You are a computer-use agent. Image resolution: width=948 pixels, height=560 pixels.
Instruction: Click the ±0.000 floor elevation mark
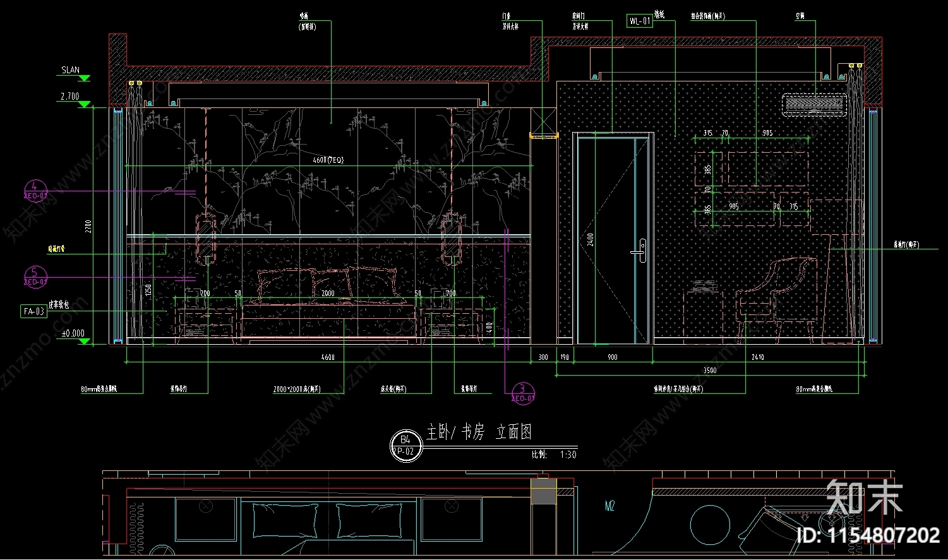(73, 333)
